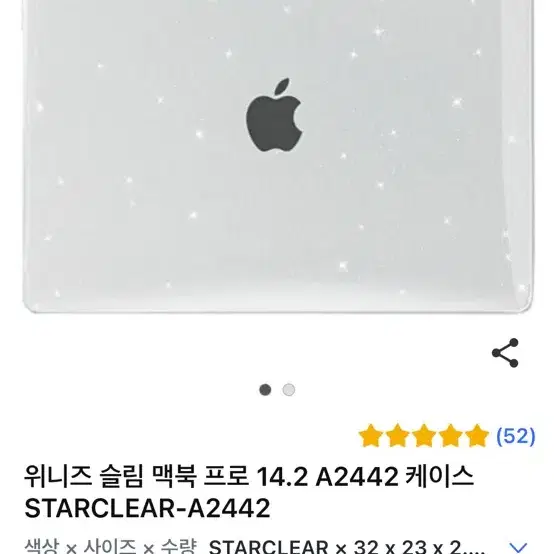This screenshot has width=554, height=554.
Task: Tap the A2442 text in the first title line
Action: [357, 477]
